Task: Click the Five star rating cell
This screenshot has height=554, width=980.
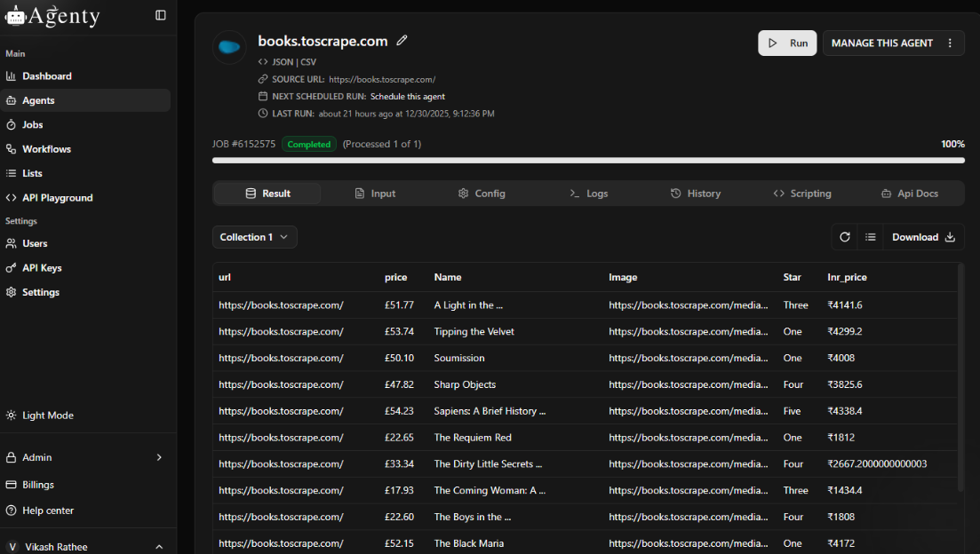Action: (792, 411)
